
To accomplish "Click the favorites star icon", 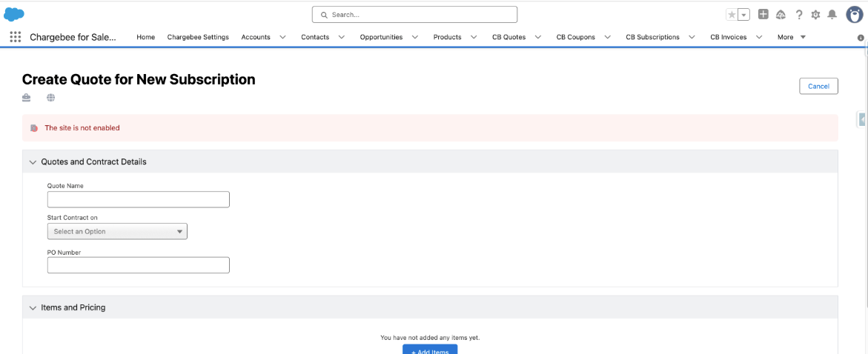I will (x=732, y=15).
